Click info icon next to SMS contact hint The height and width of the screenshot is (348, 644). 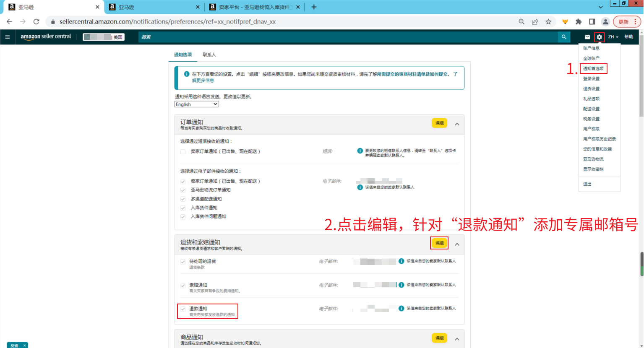tap(360, 151)
